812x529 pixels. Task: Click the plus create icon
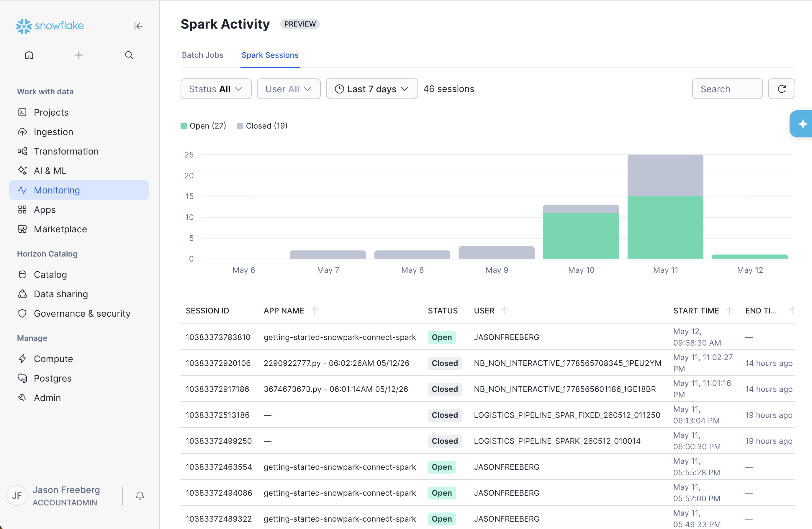[x=79, y=55]
